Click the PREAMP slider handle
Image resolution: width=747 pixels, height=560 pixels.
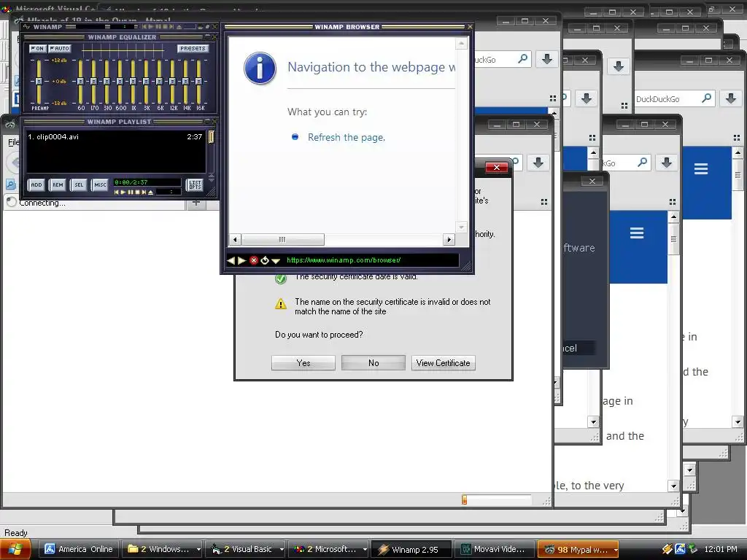pos(39,82)
